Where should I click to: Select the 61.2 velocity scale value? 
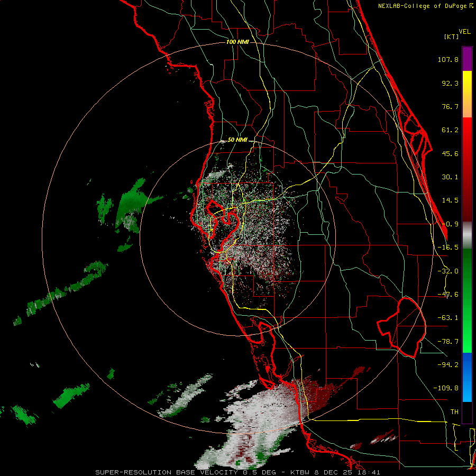pos(450,130)
